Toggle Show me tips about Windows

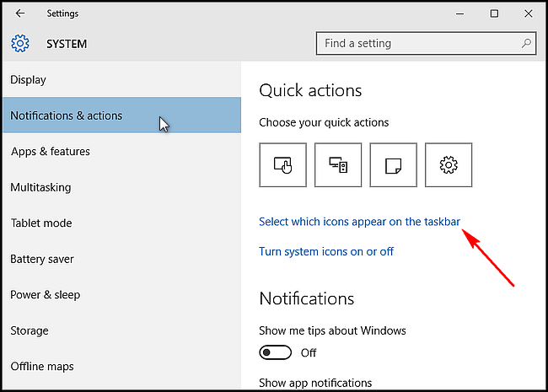(276, 352)
